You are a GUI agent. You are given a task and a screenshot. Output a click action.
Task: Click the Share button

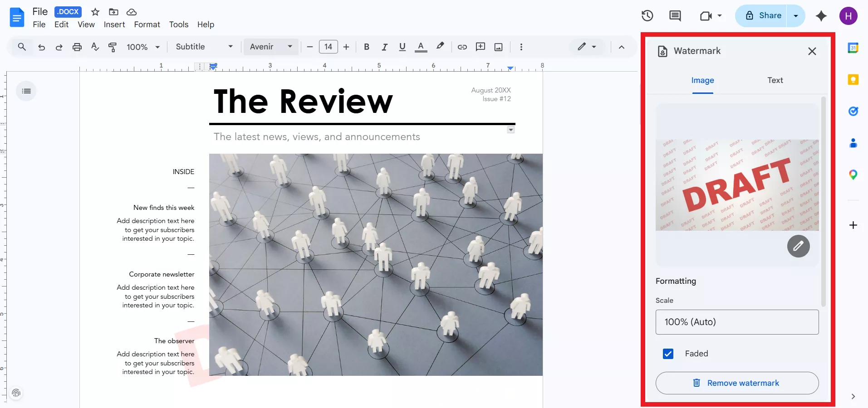pyautogui.click(x=769, y=15)
